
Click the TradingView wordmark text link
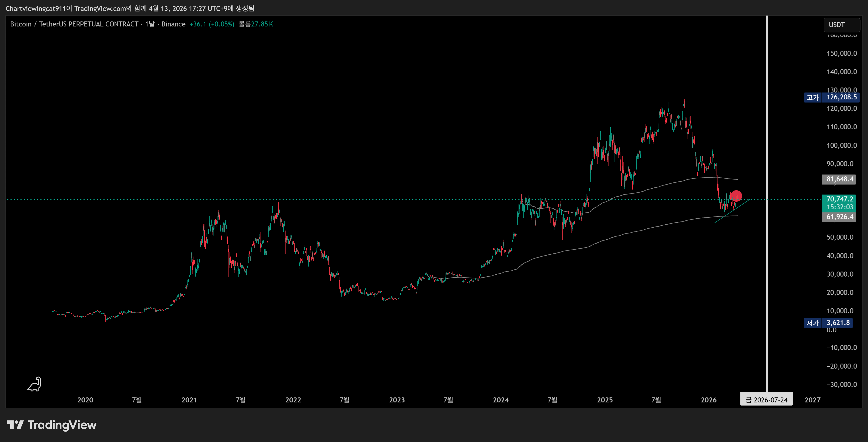(62, 425)
